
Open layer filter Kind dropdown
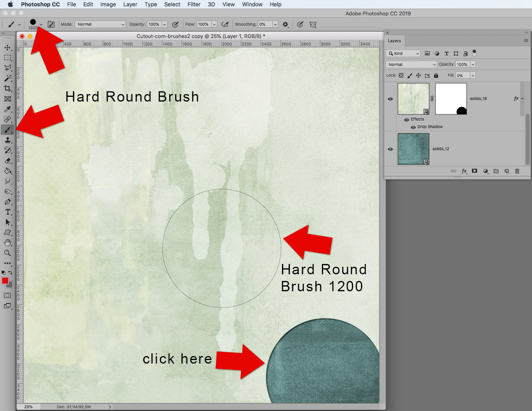coord(403,53)
